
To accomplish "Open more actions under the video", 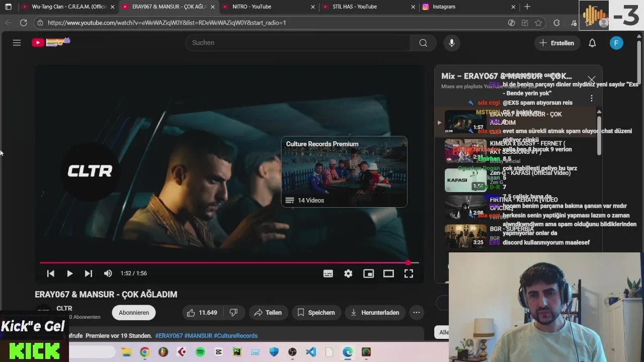I will [417, 313].
